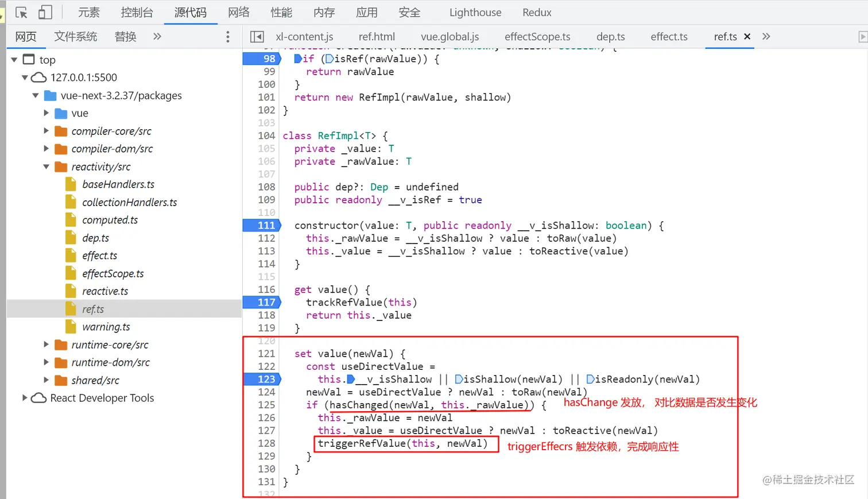Set a breakpoint on line 128

(x=266, y=443)
